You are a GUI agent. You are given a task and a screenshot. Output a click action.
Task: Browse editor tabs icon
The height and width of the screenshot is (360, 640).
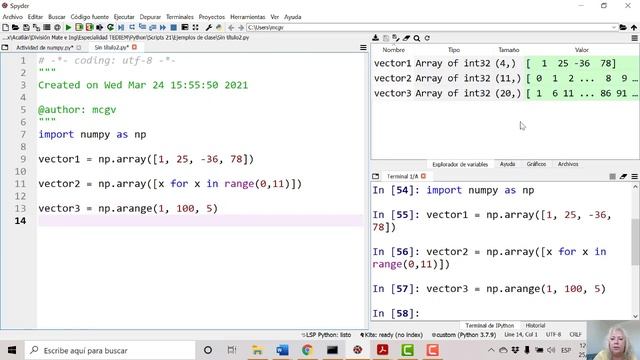point(5,47)
